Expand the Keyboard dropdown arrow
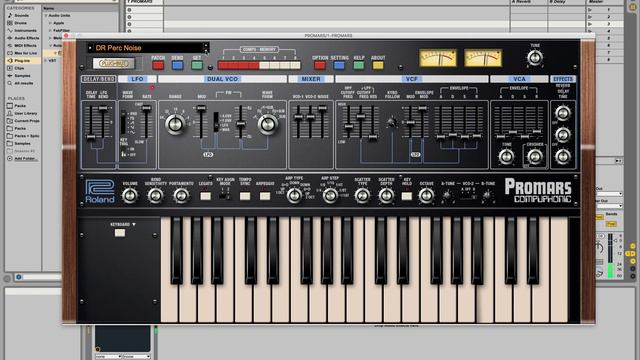Image resolution: width=640 pixels, height=360 pixels. 134,224
